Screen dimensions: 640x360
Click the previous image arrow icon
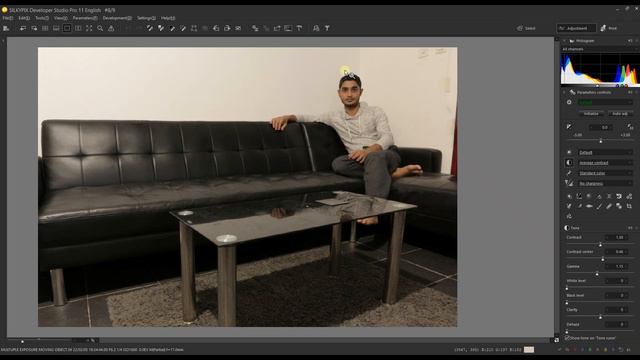[x=23, y=28]
